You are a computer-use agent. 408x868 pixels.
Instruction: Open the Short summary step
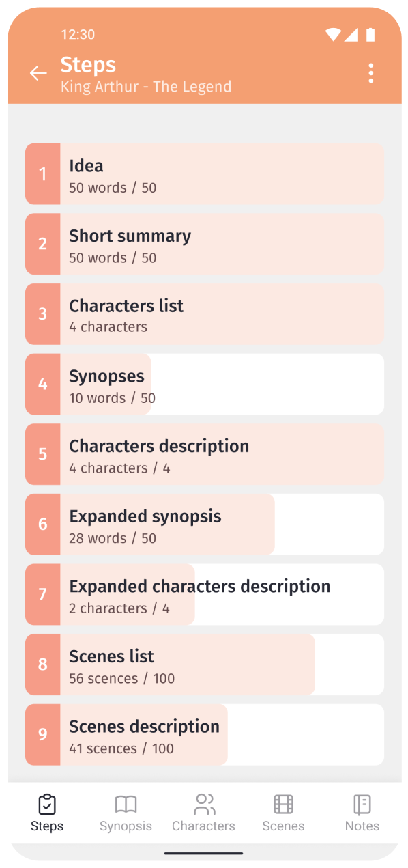pyautogui.click(x=205, y=244)
